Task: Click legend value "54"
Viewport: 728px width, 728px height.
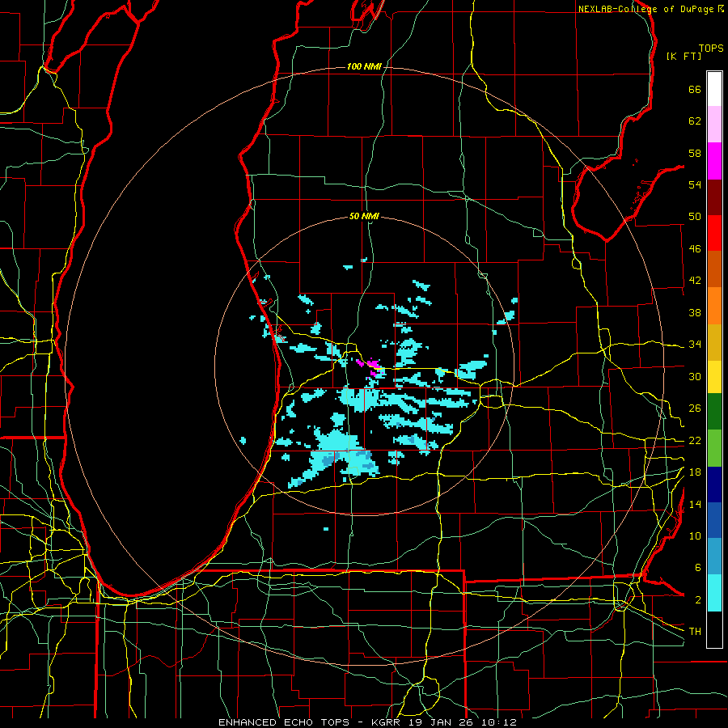Action: coord(695,184)
